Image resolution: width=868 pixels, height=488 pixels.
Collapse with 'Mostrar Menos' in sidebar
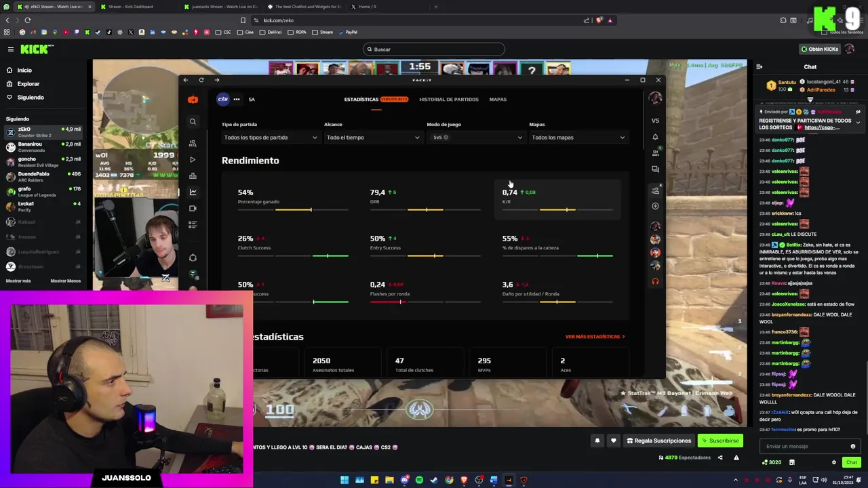coord(66,281)
